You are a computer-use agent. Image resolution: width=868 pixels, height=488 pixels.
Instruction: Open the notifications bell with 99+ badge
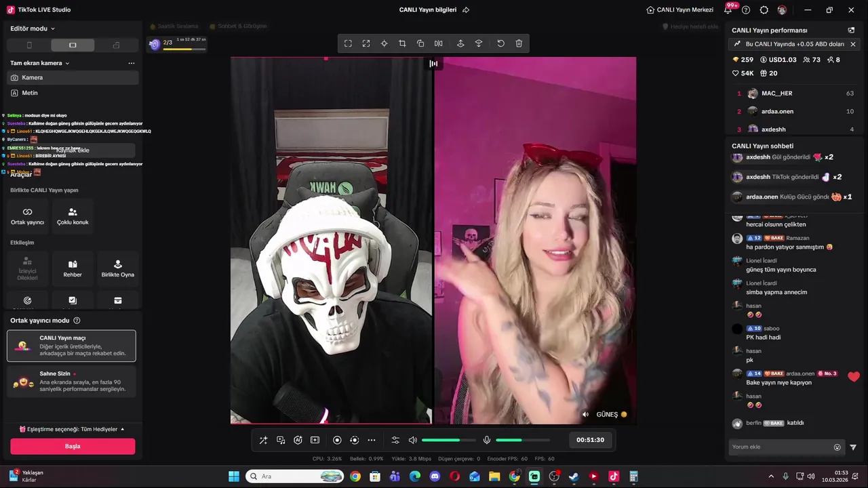click(x=728, y=9)
